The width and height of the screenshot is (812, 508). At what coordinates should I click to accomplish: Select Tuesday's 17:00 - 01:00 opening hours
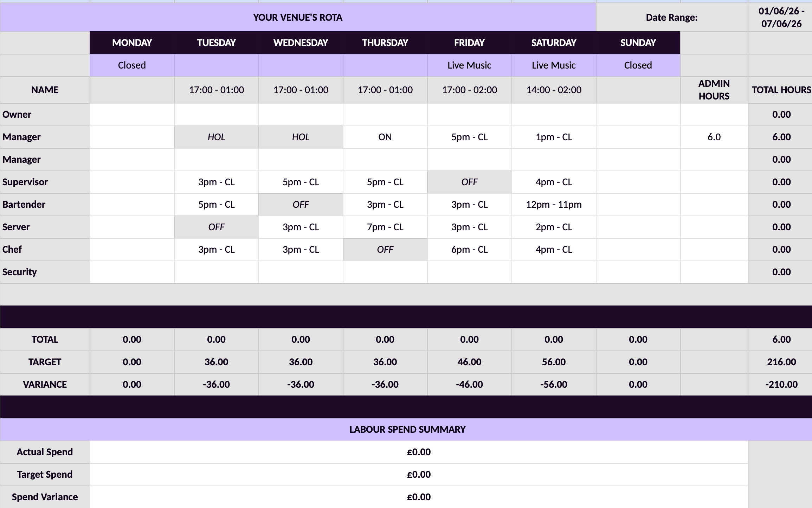tap(217, 90)
